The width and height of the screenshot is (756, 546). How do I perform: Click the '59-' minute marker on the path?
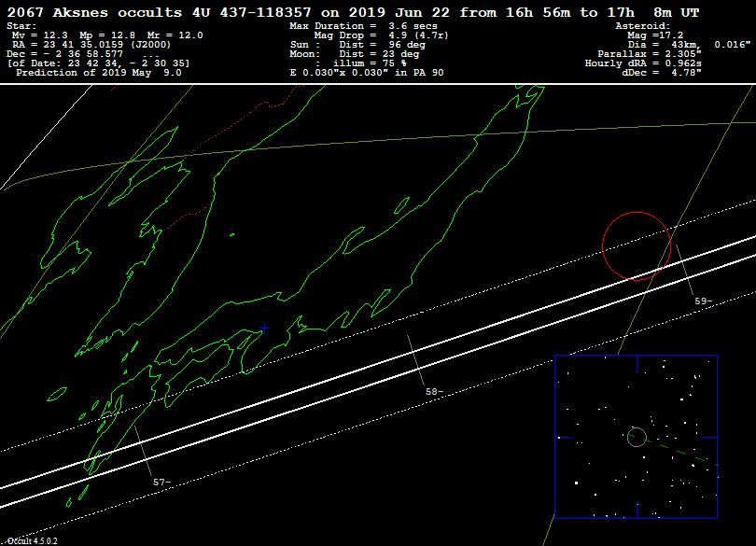(703, 301)
